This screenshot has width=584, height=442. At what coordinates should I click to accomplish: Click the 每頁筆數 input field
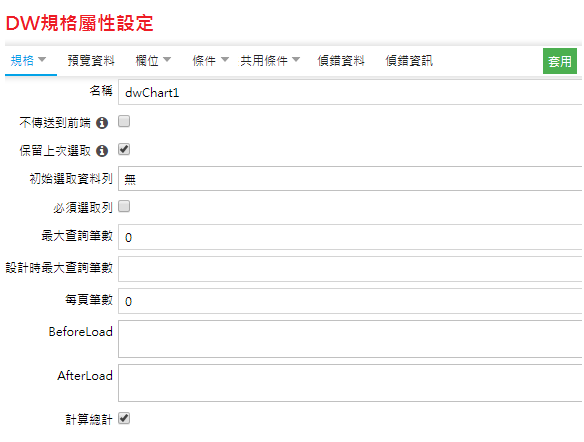tap(350, 301)
